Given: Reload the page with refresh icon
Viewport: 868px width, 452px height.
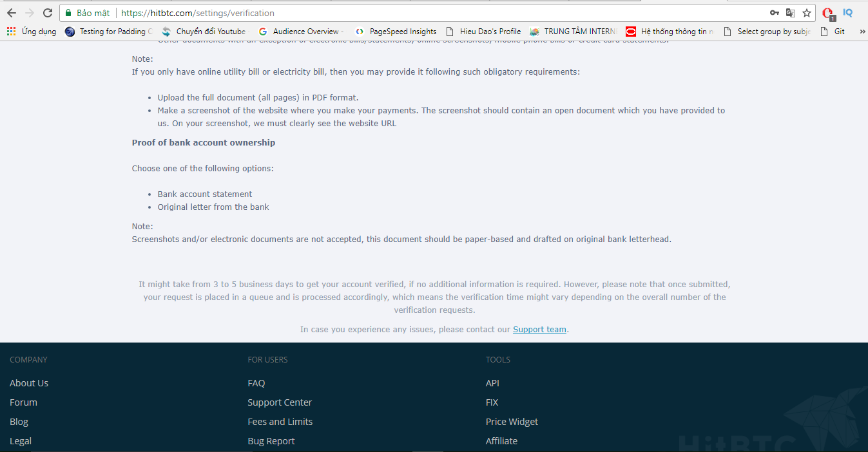Looking at the screenshot, I should pos(48,13).
